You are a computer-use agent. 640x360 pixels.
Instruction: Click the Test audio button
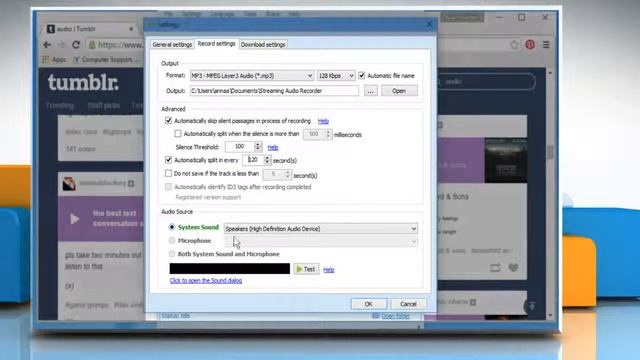click(306, 269)
